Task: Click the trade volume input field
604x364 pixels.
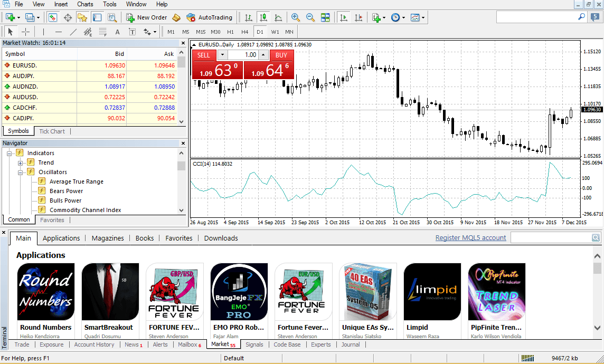Action: pos(242,55)
